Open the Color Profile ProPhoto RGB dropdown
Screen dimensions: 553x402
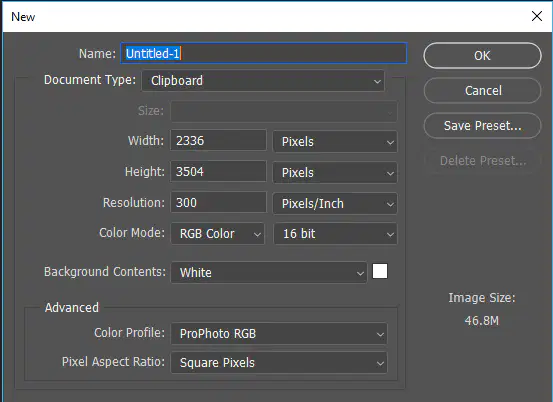pyautogui.click(x=279, y=334)
